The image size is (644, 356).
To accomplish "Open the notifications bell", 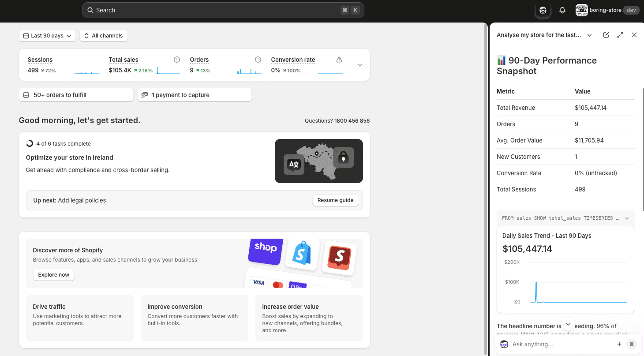I will pyautogui.click(x=562, y=10).
